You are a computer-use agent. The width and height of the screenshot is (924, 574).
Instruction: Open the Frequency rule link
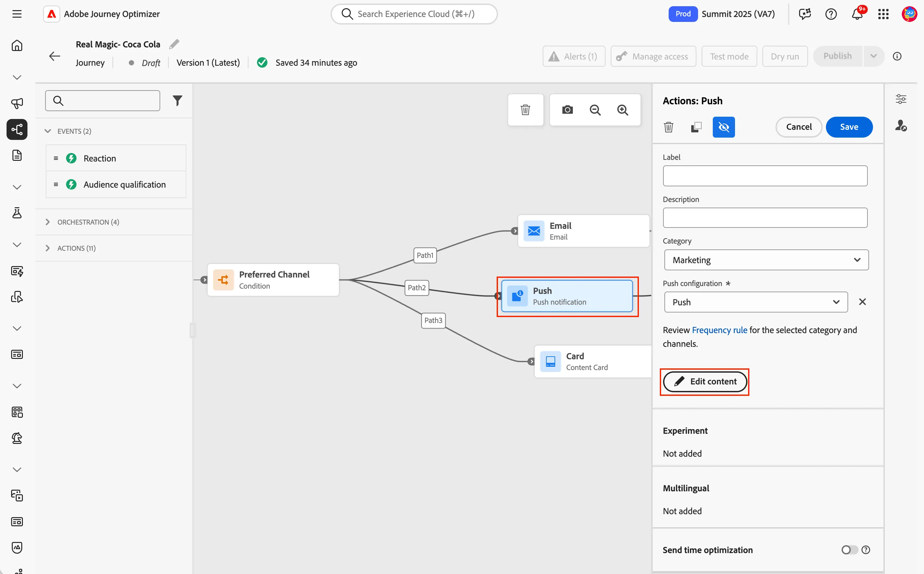tap(719, 330)
